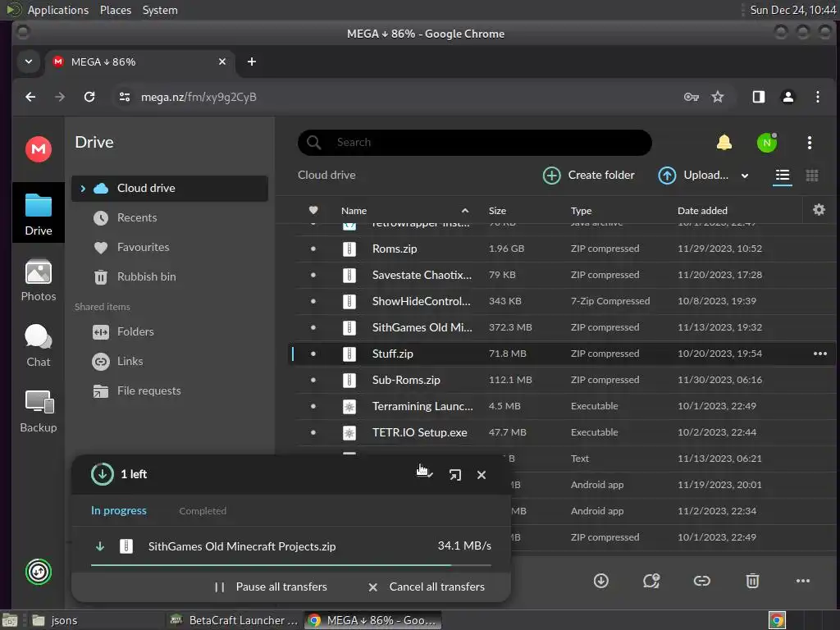Switch to In progress tab
The width and height of the screenshot is (840, 630).
118,510
